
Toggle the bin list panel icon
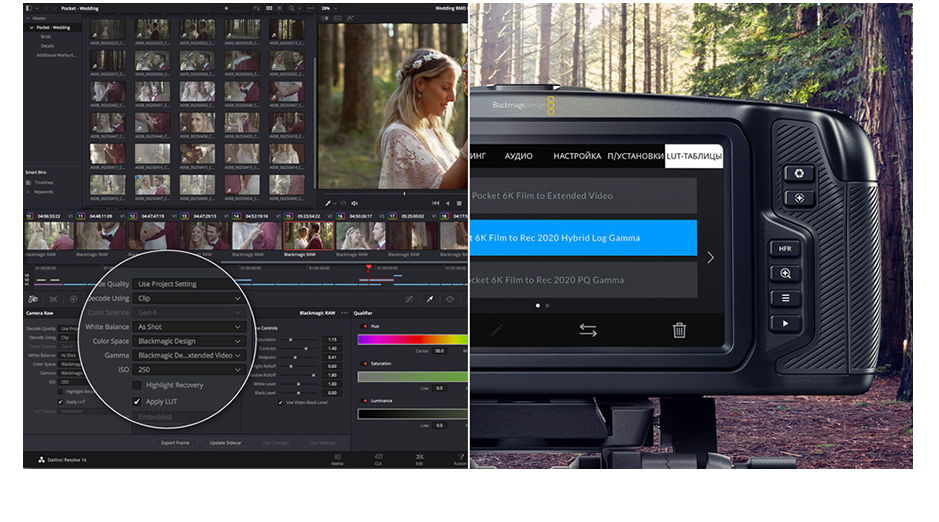pos(28,8)
